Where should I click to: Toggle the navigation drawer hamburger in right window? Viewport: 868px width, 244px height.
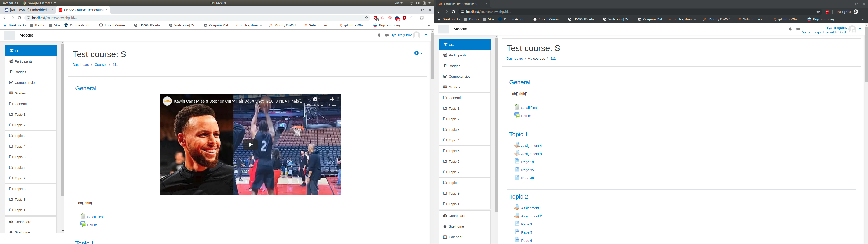point(443,29)
